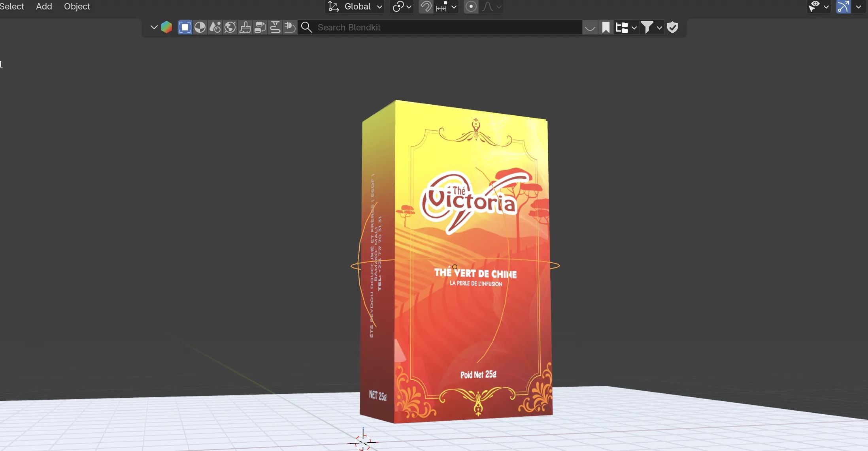Collapse the BlendKit bar chevron

(154, 27)
